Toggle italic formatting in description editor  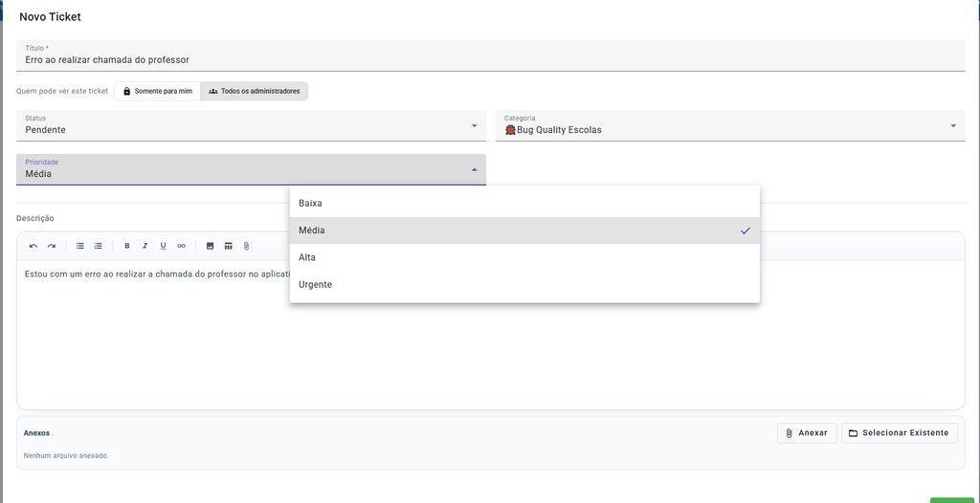[145, 246]
